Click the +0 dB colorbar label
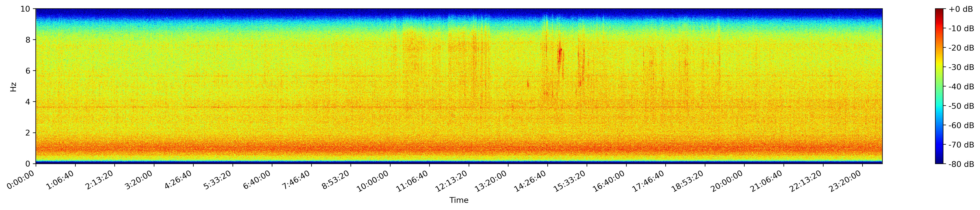Image resolution: width=980 pixels, height=210 pixels. click(x=961, y=9)
